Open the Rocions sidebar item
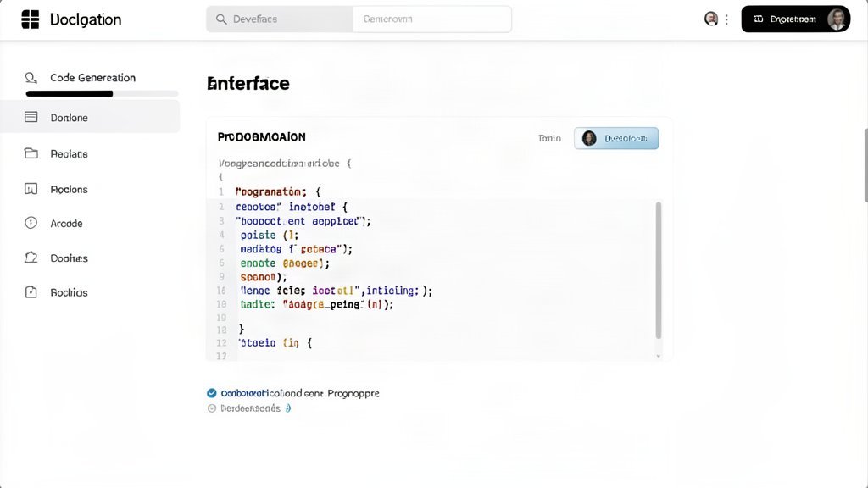This screenshot has width=868, height=488. 70,190
